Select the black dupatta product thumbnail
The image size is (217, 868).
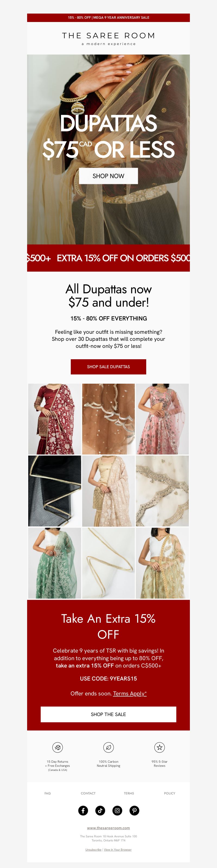pos(55,491)
